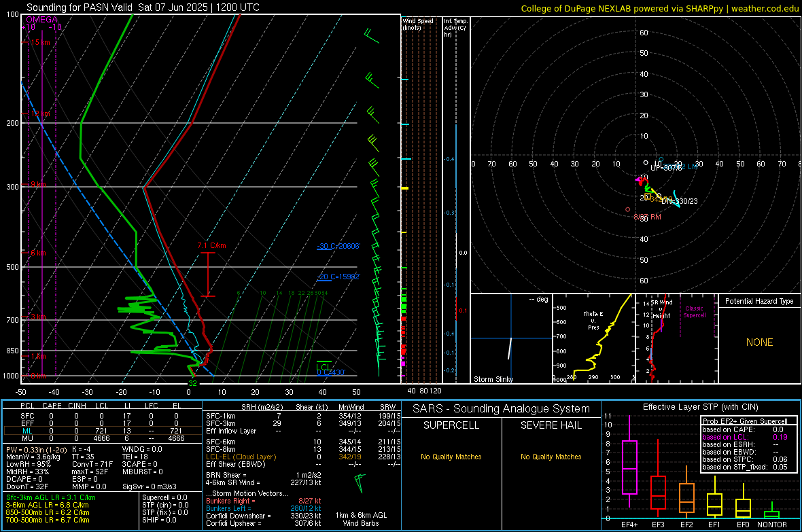
Task: Click the Sfc-3km AGL LR value
Action: [51, 497]
